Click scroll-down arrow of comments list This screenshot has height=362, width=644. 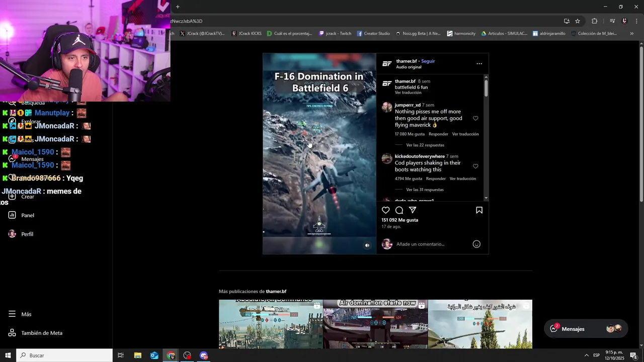click(486, 199)
